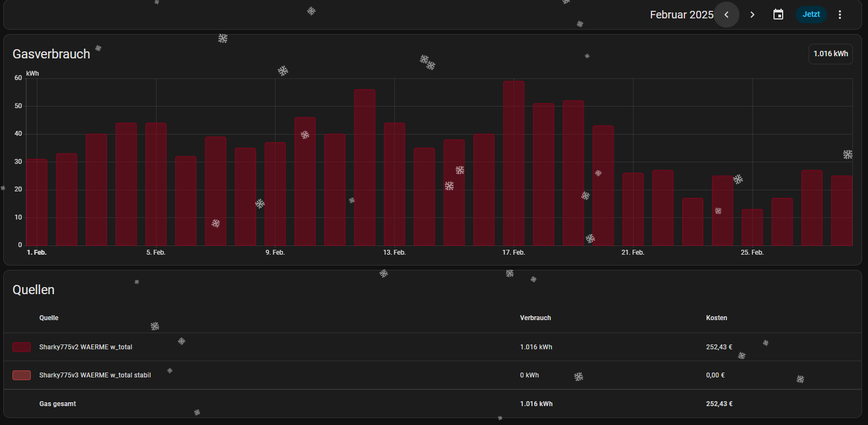Click the 1.016 kWh total badge
This screenshot has width=868, height=425.
click(830, 54)
